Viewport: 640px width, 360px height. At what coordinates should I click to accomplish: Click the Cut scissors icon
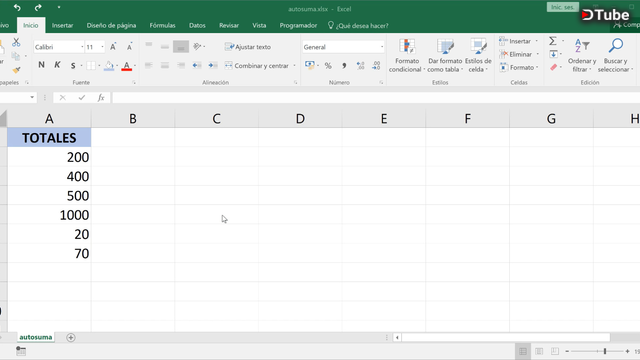pyautogui.click(x=16, y=42)
